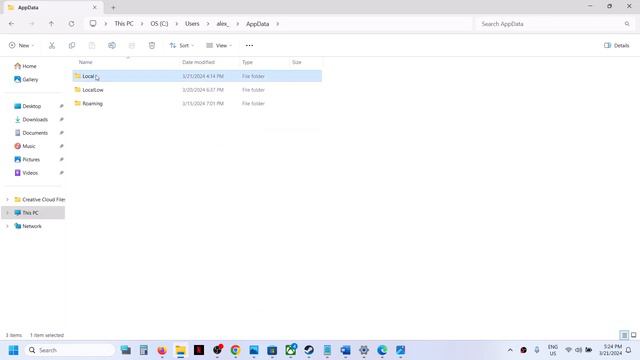Refresh the AppData folder view
The width and height of the screenshot is (640, 360).
pos(71,24)
